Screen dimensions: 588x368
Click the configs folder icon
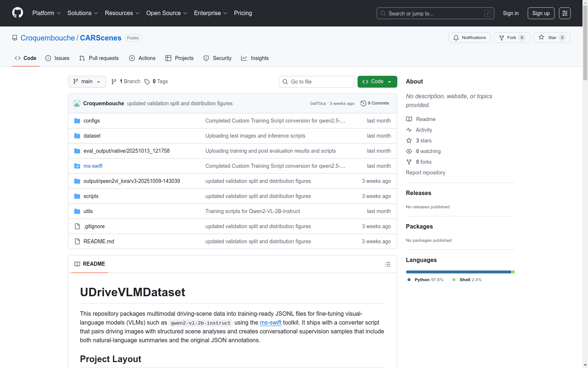77,121
